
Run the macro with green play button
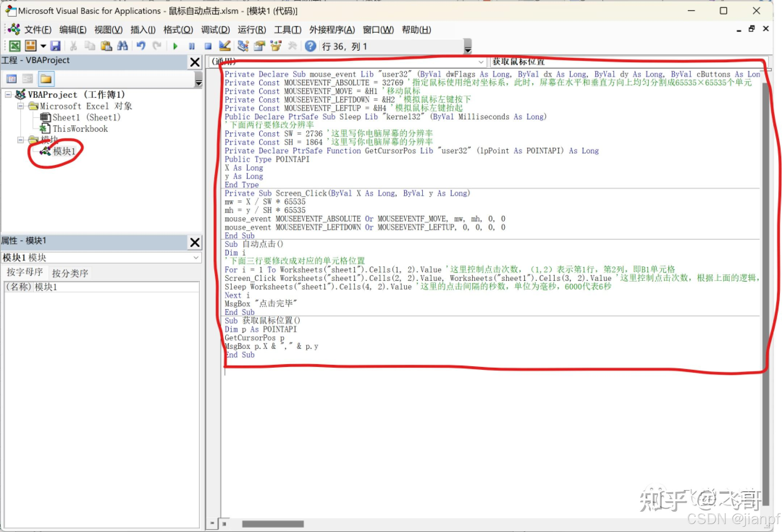tap(175, 46)
